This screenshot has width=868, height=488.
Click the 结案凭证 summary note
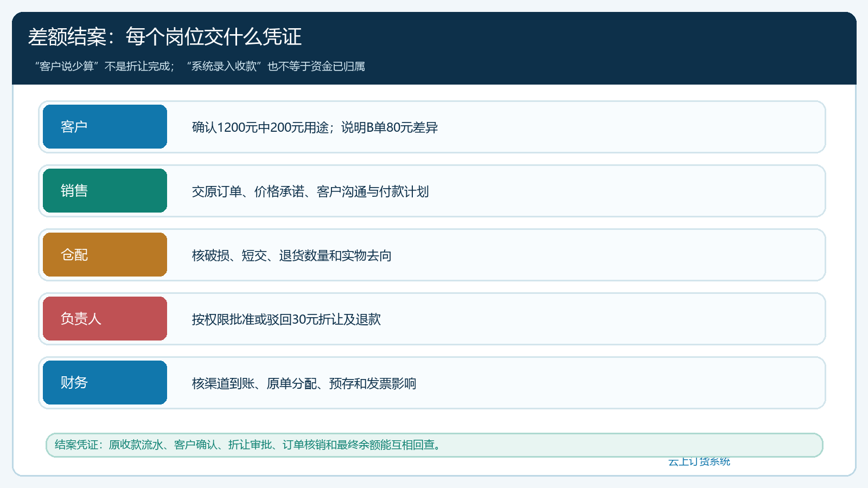[435, 445]
